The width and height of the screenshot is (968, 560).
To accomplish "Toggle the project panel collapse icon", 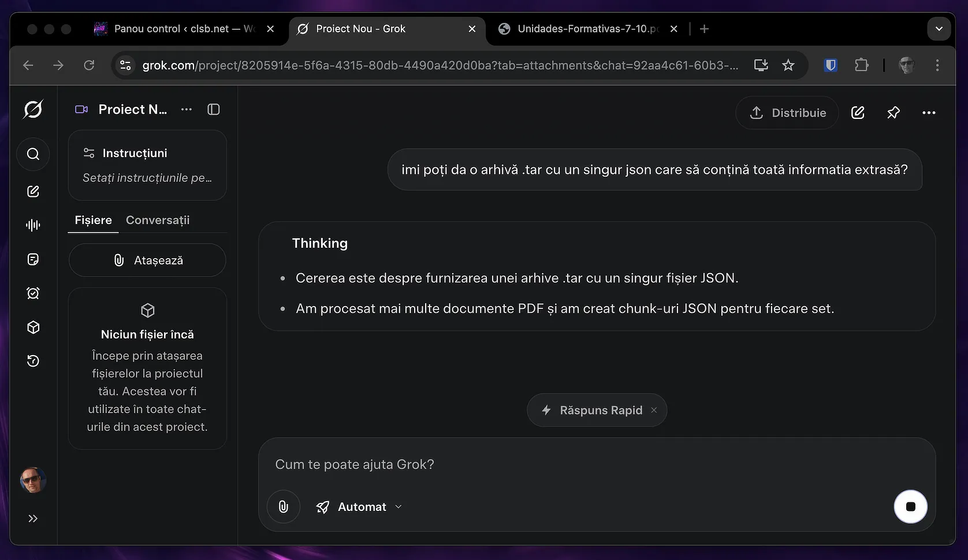I will point(214,109).
